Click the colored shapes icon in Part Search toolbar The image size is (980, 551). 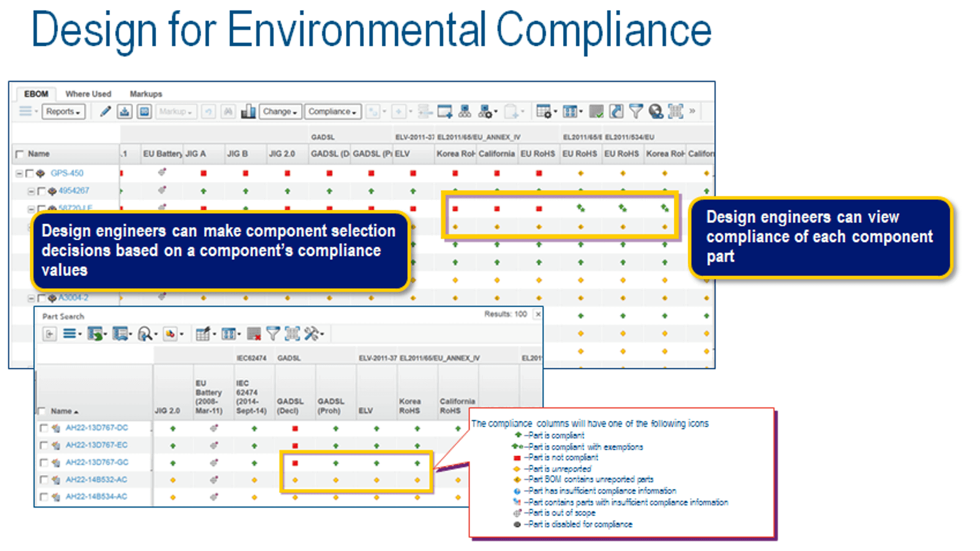[x=173, y=334]
